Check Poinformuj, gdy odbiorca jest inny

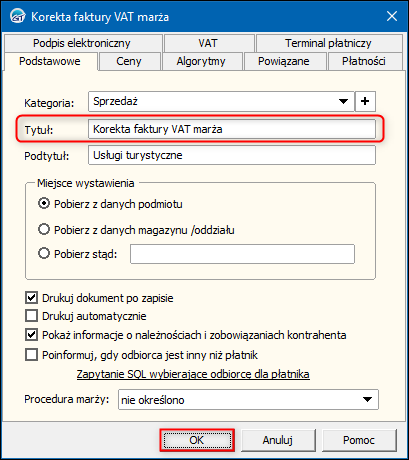click(x=31, y=355)
